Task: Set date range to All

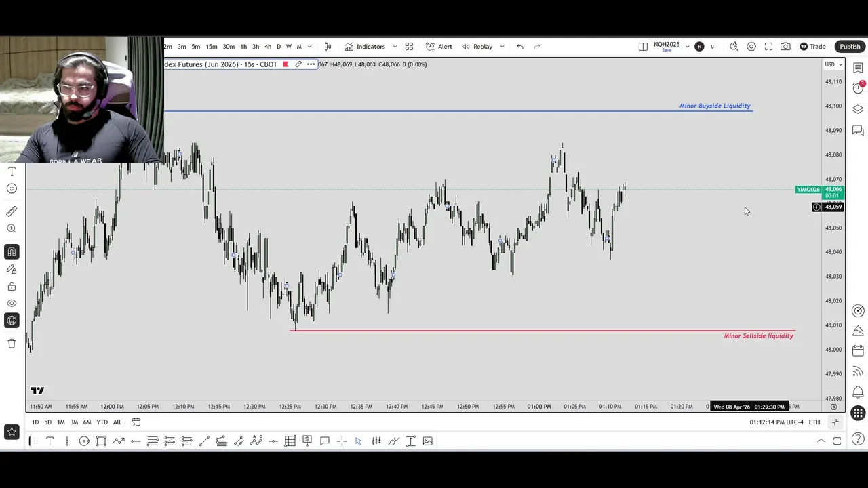Action: click(x=117, y=422)
